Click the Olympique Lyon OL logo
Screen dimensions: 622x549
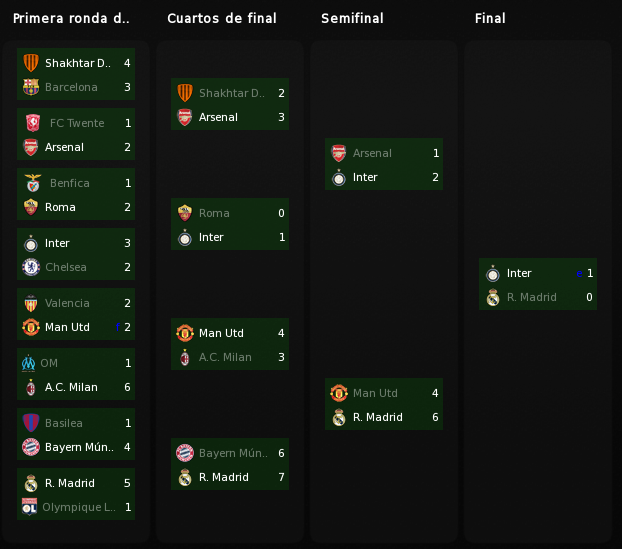[x=29, y=507]
